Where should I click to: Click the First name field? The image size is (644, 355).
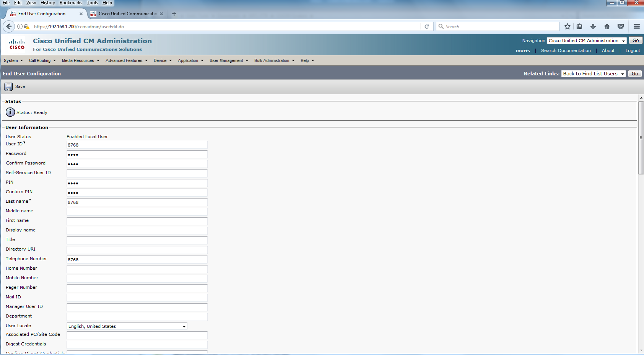point(137,221)
